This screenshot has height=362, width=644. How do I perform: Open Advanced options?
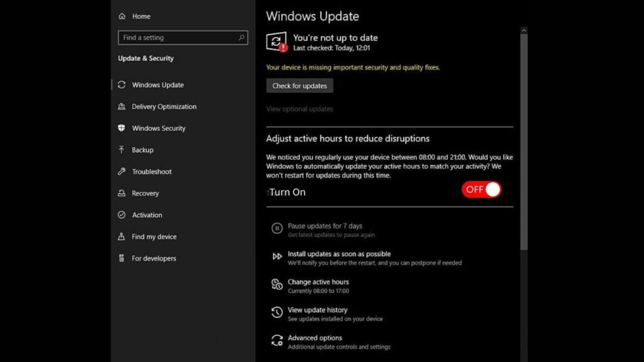pos(314,337)
